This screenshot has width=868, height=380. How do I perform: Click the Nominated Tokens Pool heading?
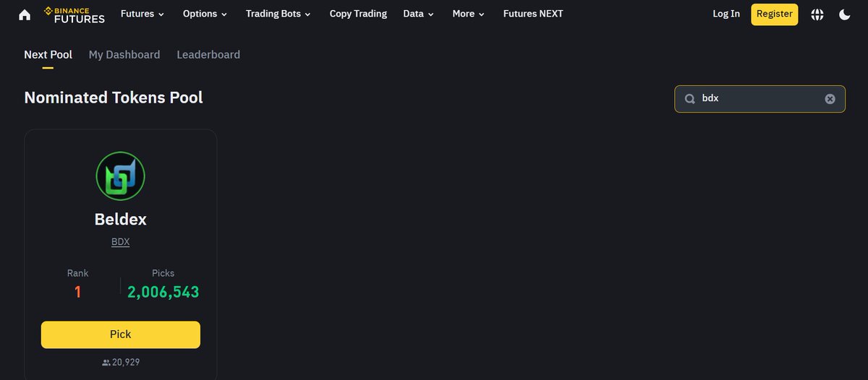click(x=114, y=98)
